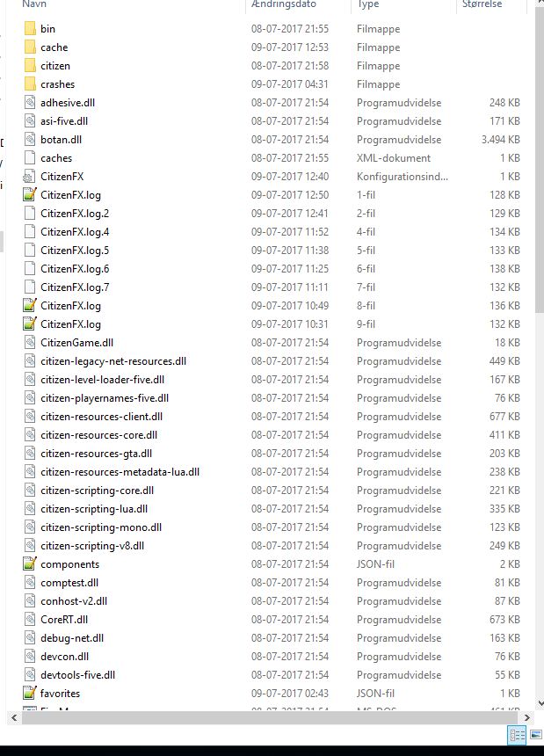Click the devcon.dll file icon

[29, 656]
